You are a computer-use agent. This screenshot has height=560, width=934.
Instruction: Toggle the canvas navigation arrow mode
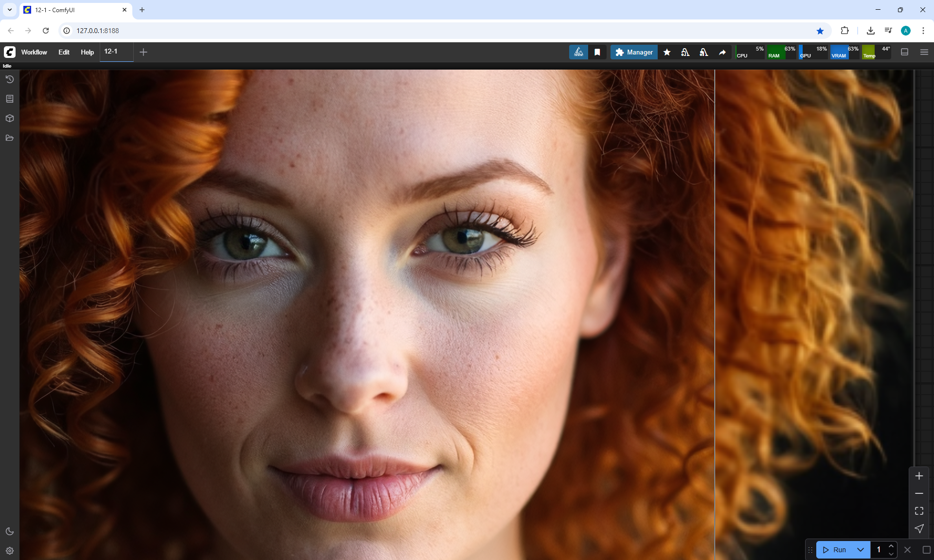pos(919,528)
